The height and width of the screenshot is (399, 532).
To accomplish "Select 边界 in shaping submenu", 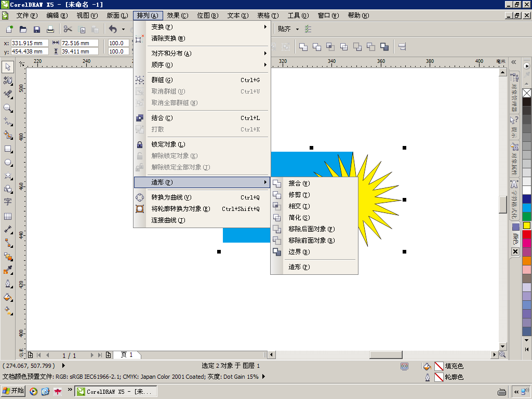I will (x=314, y=252).
